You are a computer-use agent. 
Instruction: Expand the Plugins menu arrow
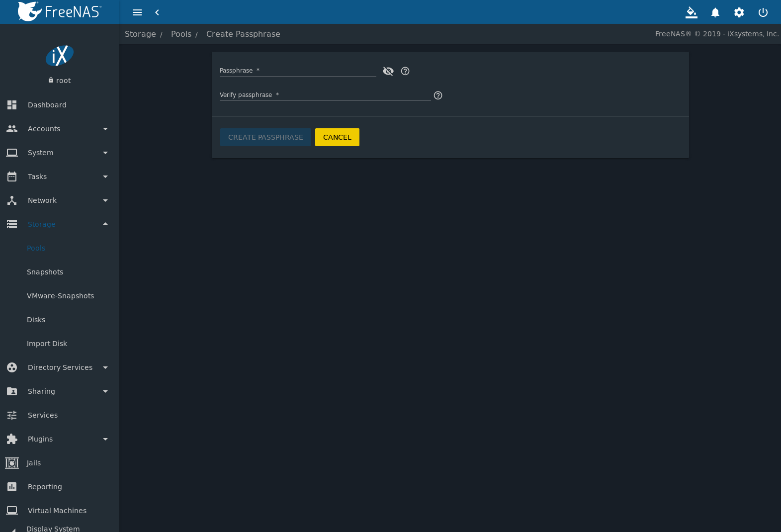click(105, 439)
